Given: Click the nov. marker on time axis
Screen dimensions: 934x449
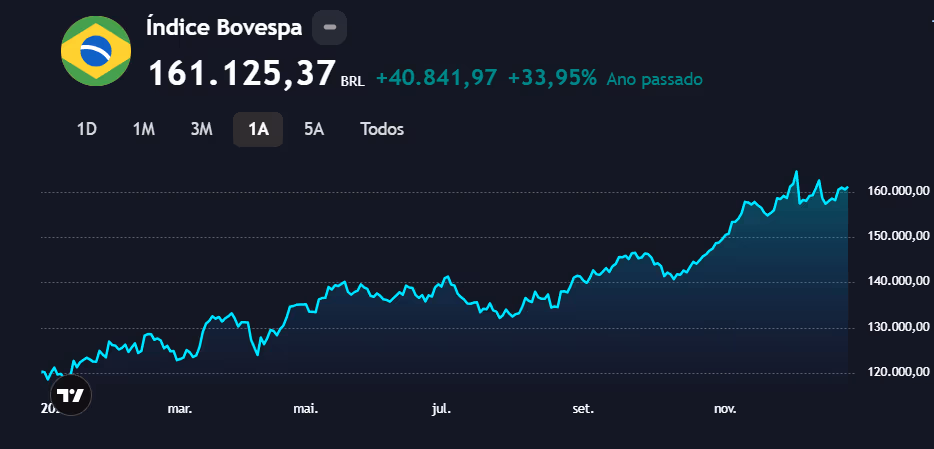Looking at the screenshot, I should (x=726, y=409).
